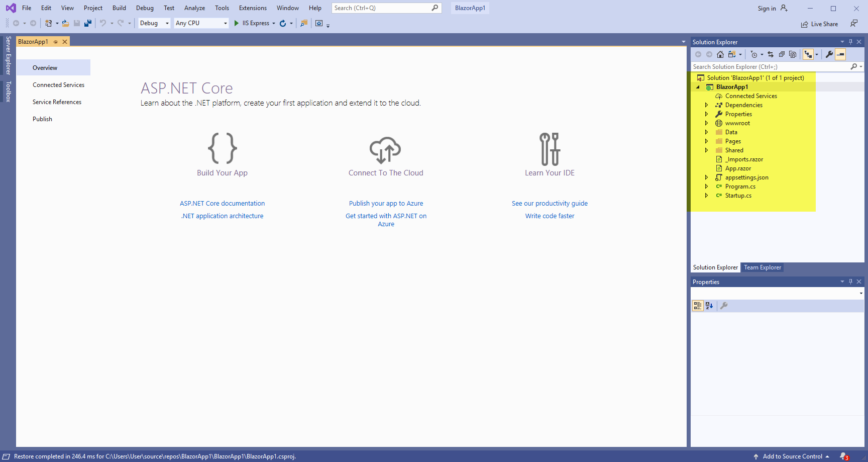Click the Switch Views icon in Solution Explorer
Viewport: 868px width, 462px height.
[732, 54]
